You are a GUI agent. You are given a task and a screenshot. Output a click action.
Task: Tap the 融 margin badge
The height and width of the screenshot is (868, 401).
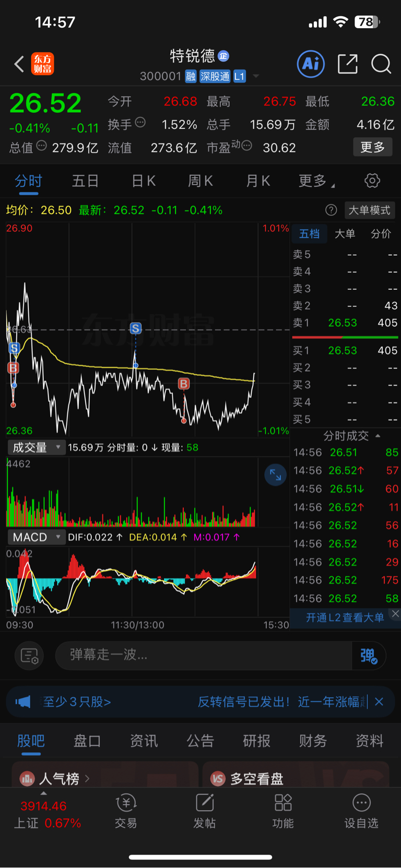191,77
